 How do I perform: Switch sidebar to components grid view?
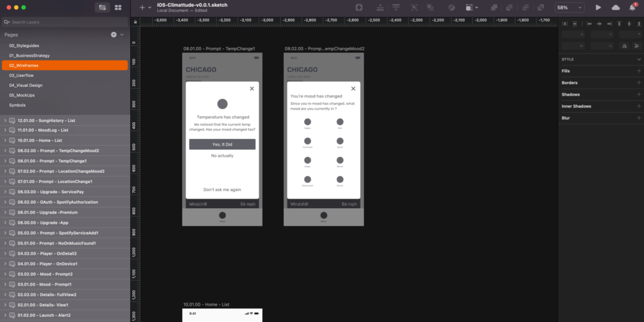[118, 8]
